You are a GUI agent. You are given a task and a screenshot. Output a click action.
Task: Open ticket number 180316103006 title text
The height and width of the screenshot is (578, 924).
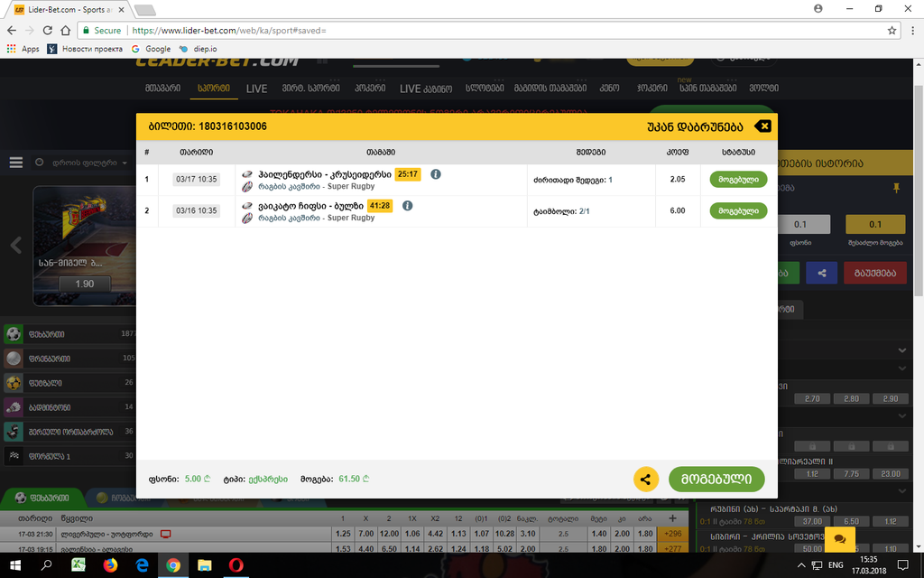[208, 126]
